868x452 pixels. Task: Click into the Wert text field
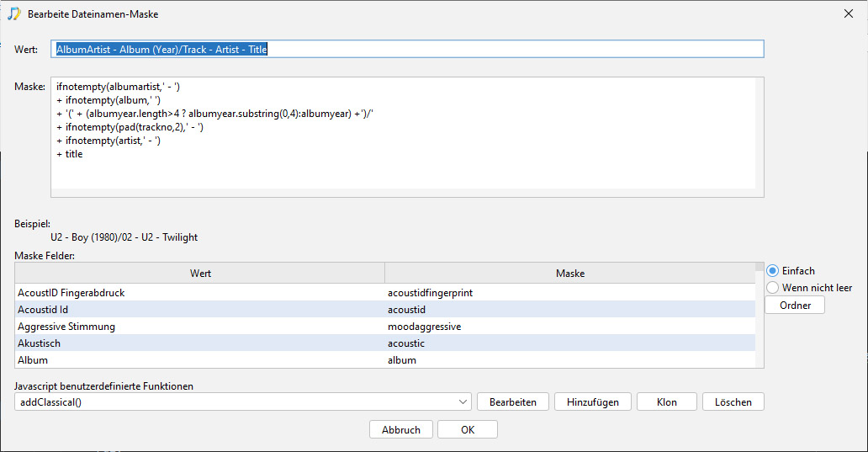[407, 50]
